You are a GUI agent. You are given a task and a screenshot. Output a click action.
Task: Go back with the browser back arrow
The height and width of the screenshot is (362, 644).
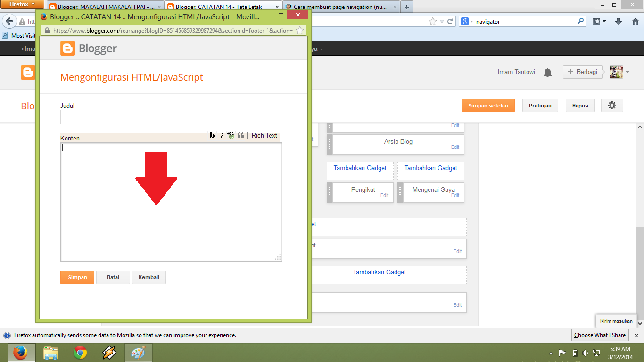click(9, 21)
